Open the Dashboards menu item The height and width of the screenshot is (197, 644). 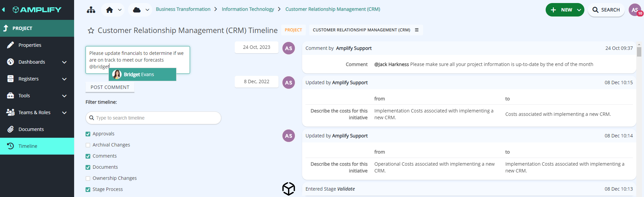pyautogui.click(x=37, y=62)
